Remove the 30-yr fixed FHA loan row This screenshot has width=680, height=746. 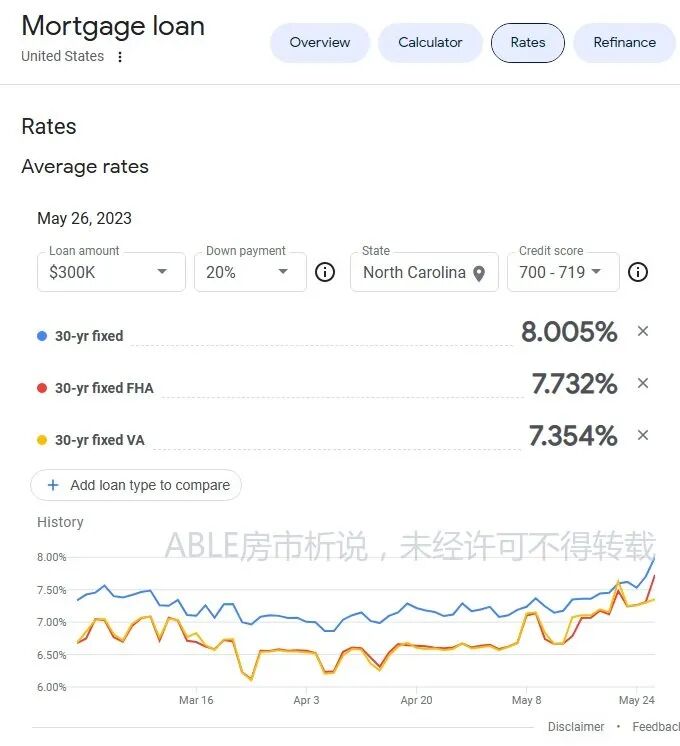tap(643, 383)
